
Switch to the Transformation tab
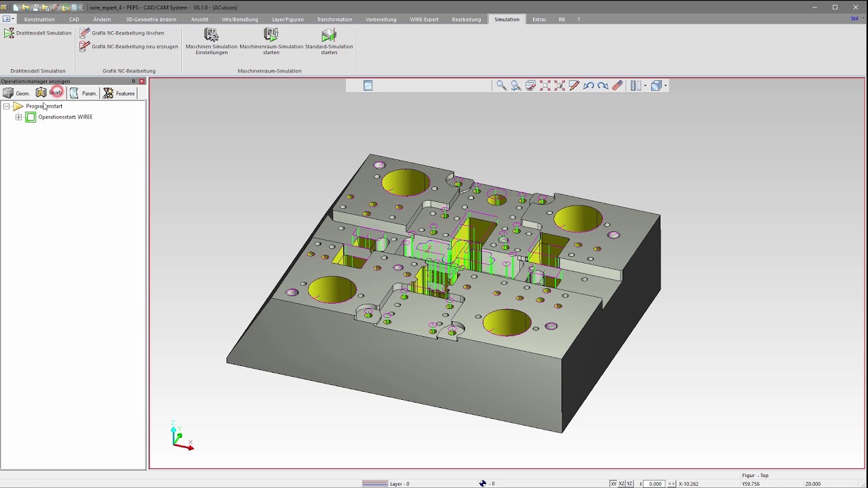pyautogui.click(x=334, y=20)
